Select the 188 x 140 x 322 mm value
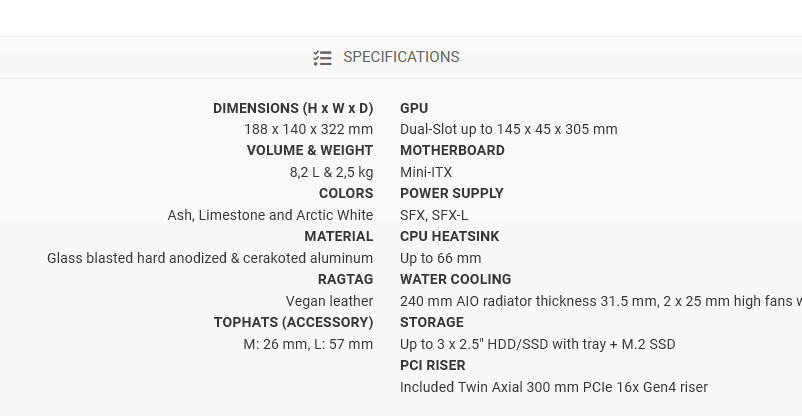 tap(308, 129)
